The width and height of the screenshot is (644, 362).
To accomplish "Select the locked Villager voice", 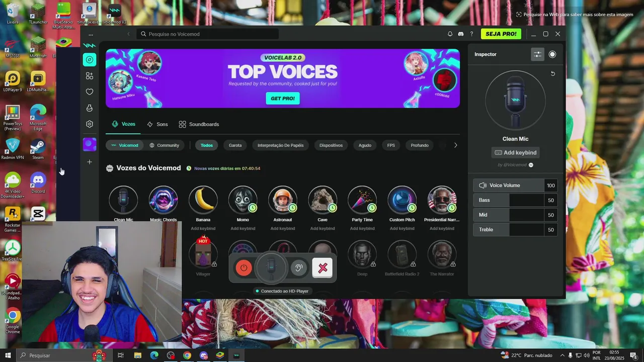I will coord(203,254).
